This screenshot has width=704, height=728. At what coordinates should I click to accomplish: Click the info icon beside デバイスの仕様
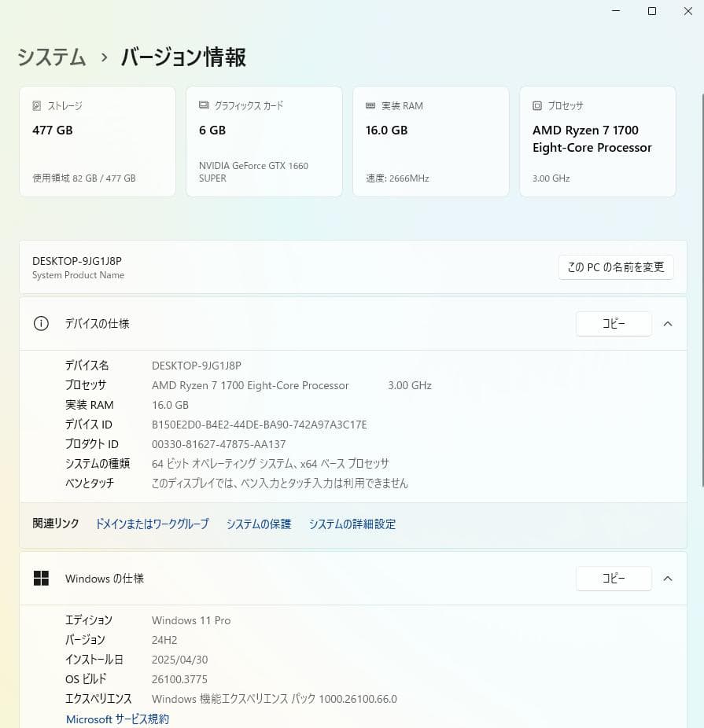(40, 323)
